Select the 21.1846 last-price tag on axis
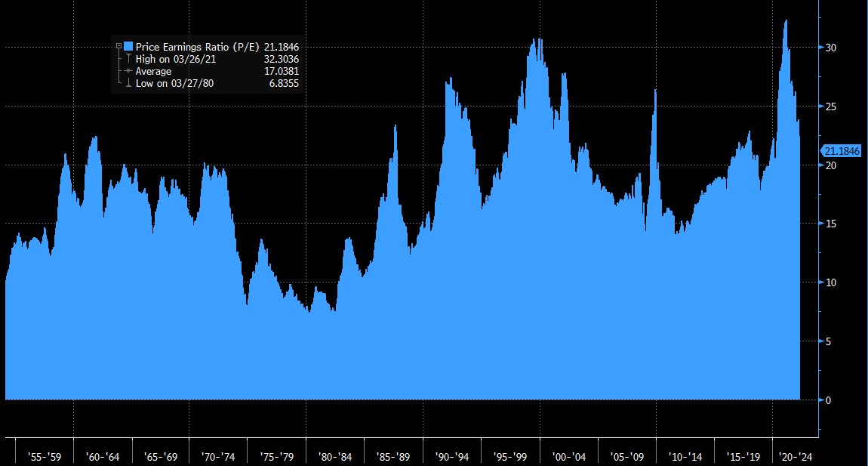This screenshot has height=466, width=868. pos(841,151)
